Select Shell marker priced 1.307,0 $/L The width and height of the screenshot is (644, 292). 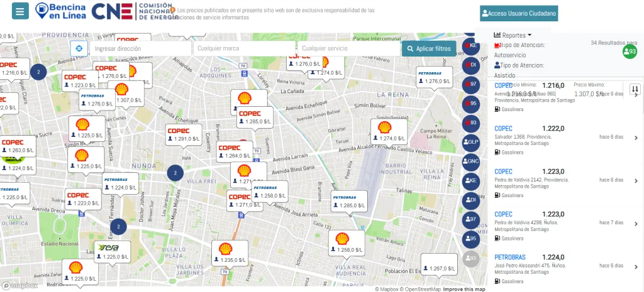click(x=126, y=94)
